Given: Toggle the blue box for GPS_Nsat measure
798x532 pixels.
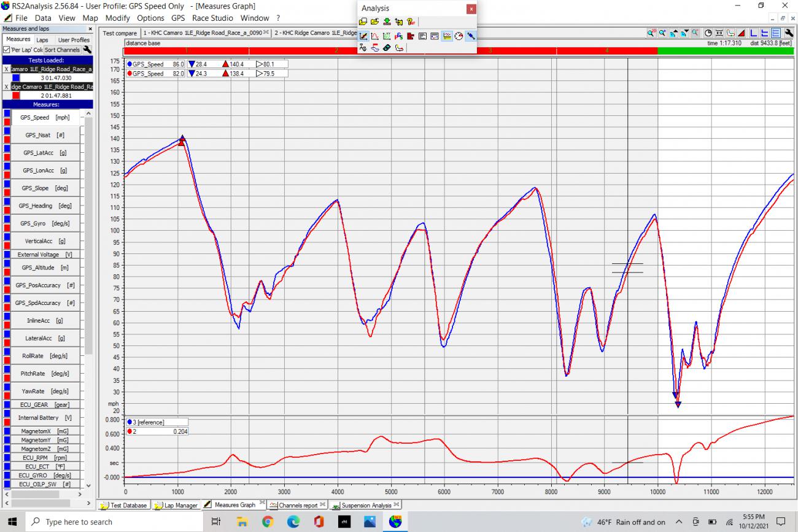Looking at the screenshot, I should pos(7,131).
